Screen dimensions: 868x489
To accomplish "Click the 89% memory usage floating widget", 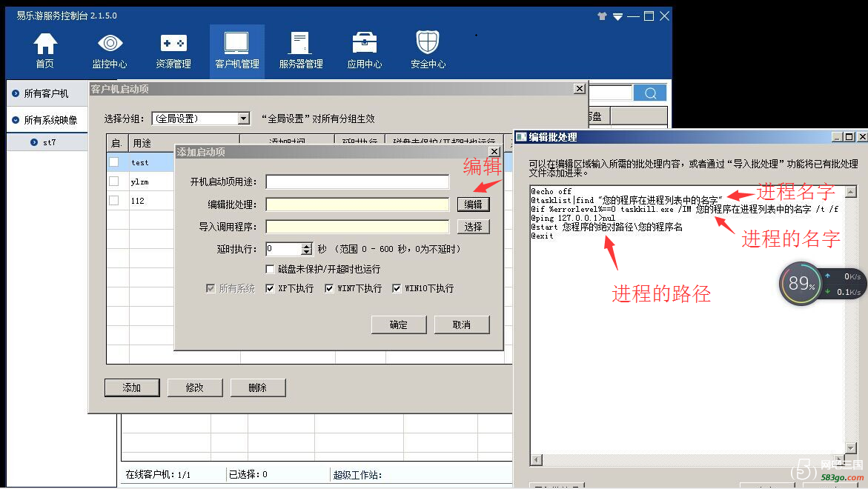I will pos(800,284).
